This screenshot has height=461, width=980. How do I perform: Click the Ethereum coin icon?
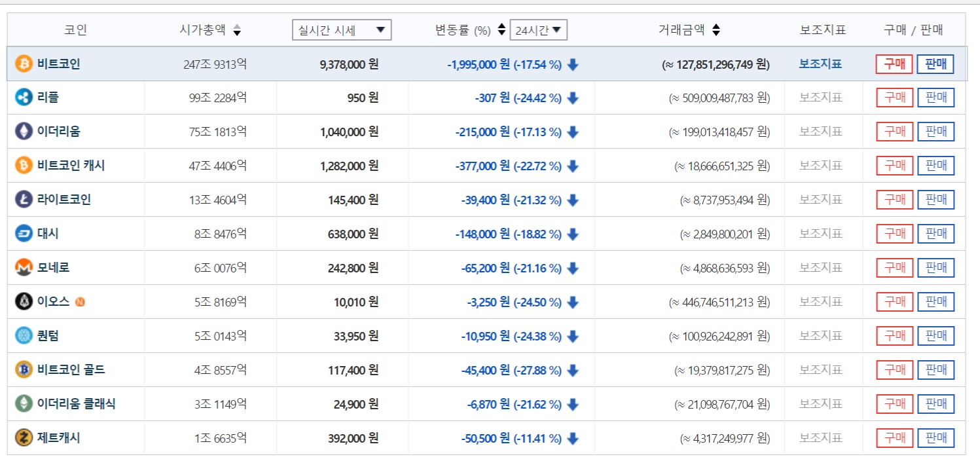coord(24,132)
